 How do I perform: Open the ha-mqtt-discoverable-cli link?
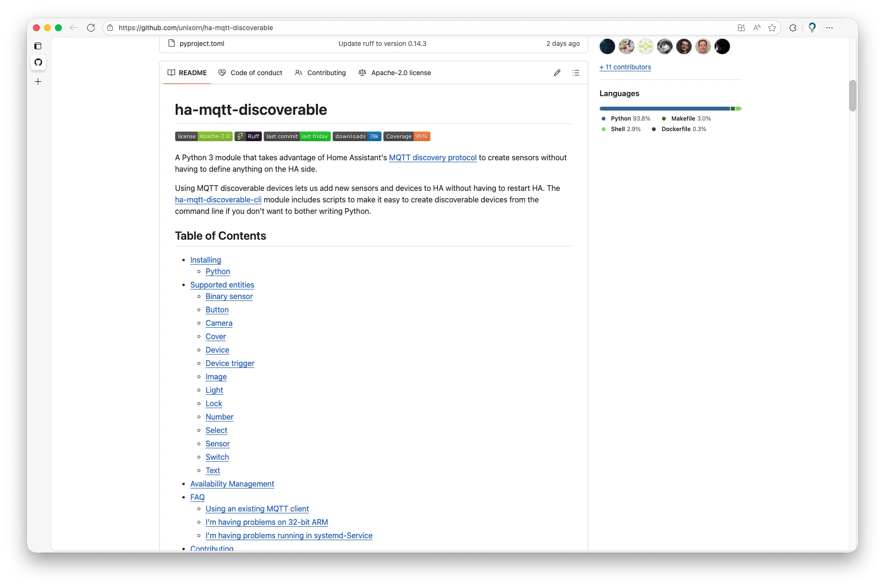pyautogui.click(x=218, y=200)
